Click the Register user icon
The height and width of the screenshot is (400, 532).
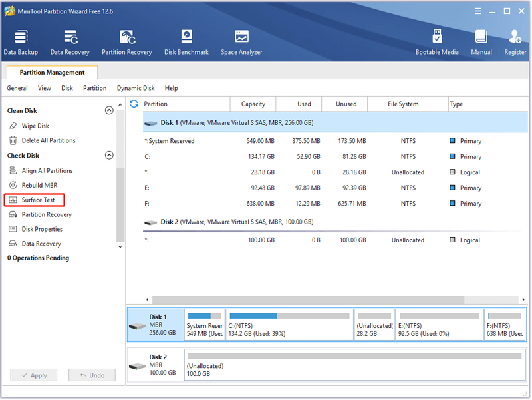coord(515,42)
